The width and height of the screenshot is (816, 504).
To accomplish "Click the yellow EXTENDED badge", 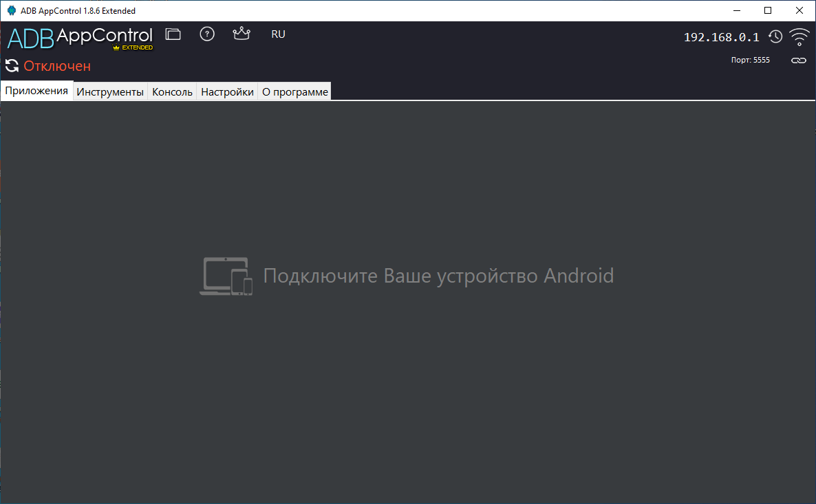I will (133, 48).
